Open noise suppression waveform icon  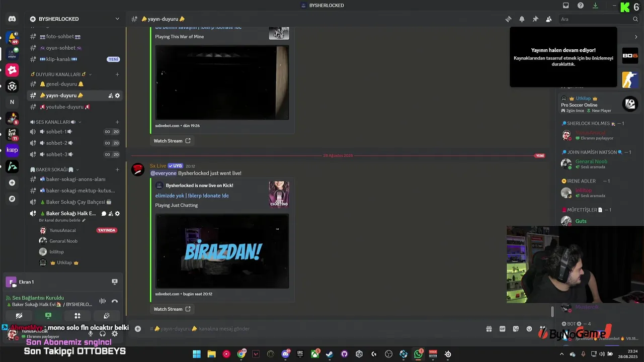click(103, 301)
